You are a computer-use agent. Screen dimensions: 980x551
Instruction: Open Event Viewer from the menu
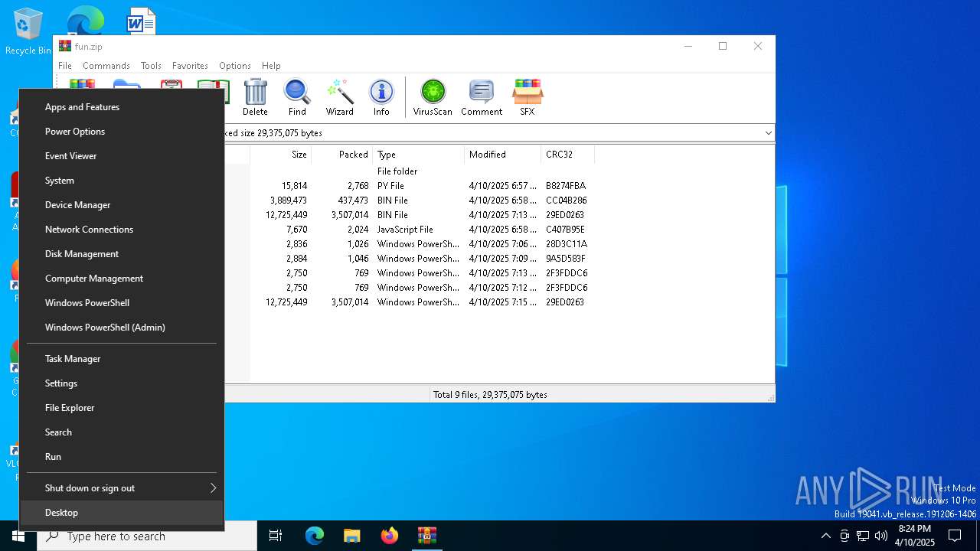tap(122, 156)
